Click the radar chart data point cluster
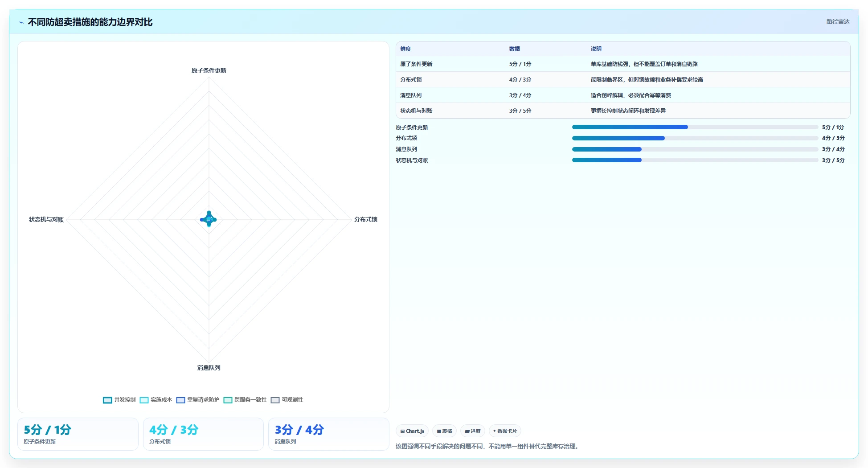 (209, 219)
